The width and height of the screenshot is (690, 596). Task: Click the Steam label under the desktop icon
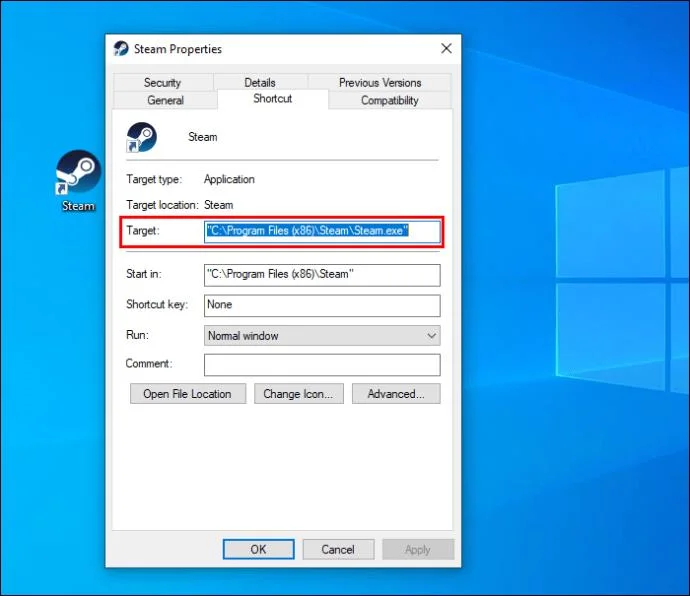click(x=78, y=206)
